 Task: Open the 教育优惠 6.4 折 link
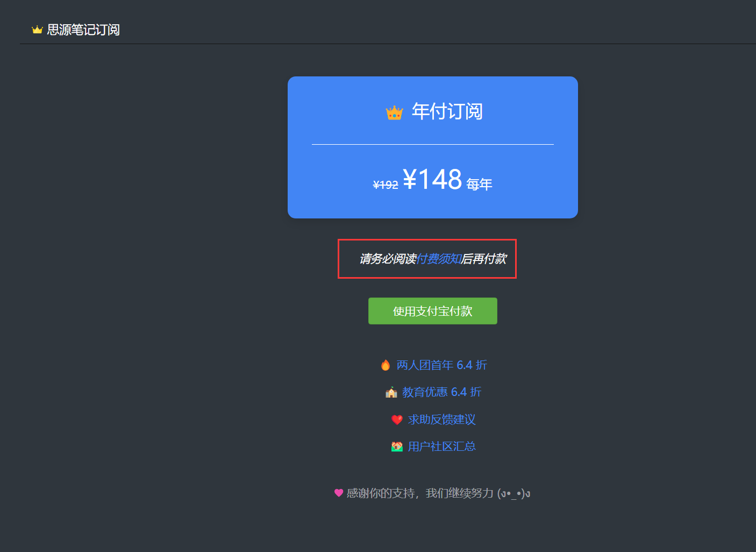[442, 392]
